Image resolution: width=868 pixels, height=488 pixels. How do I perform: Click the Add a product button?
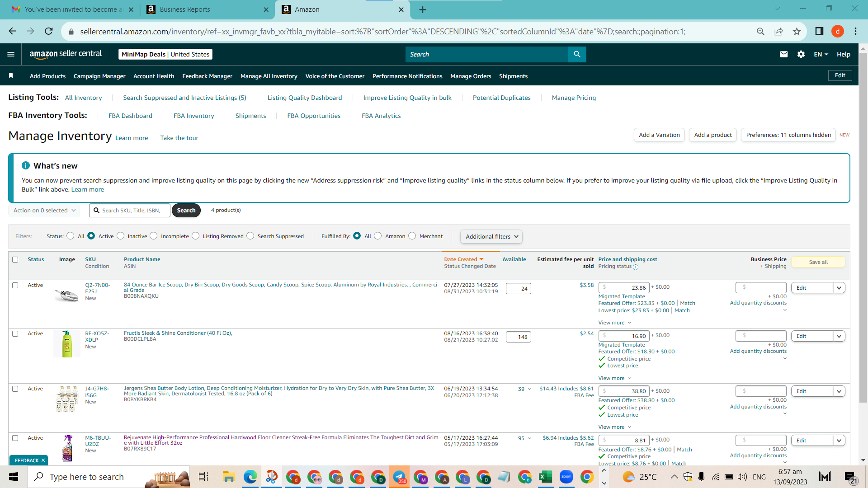coord(713,135)
